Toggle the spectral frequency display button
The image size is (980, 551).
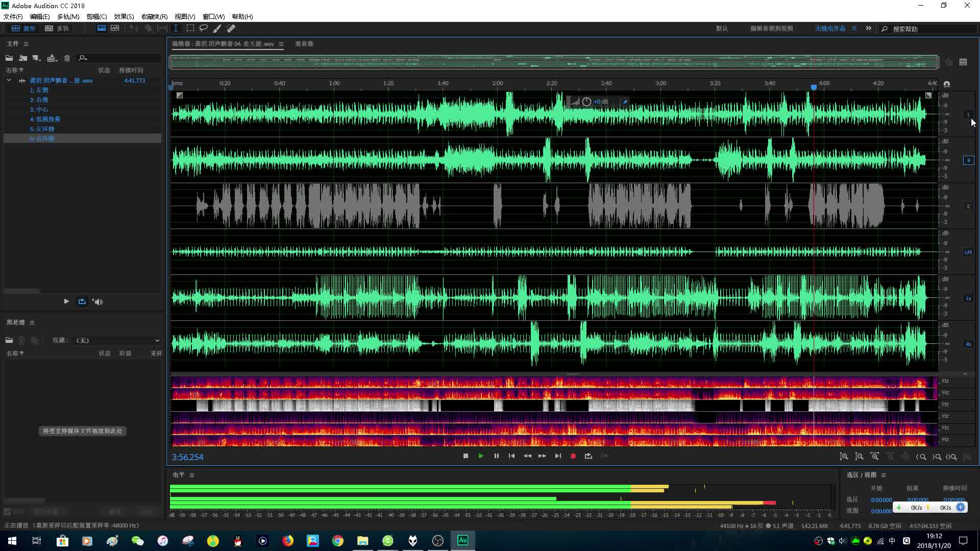point(102,29)
